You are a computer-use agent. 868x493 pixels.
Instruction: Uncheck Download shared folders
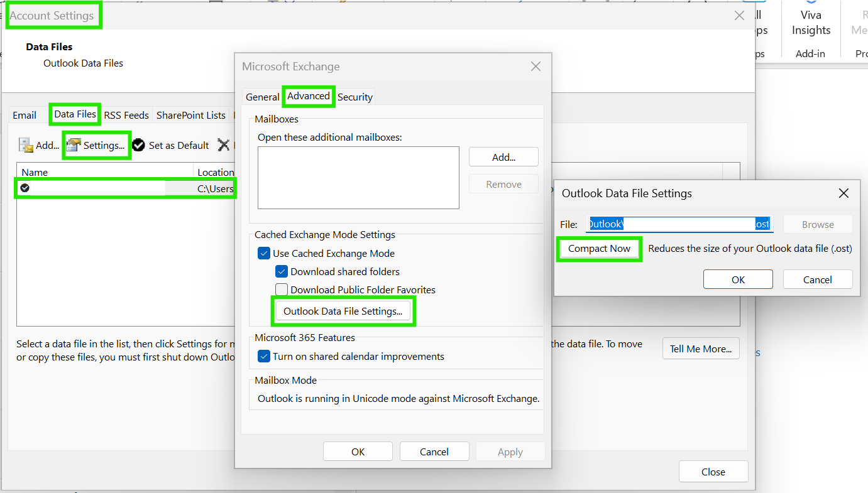point(282,272)
